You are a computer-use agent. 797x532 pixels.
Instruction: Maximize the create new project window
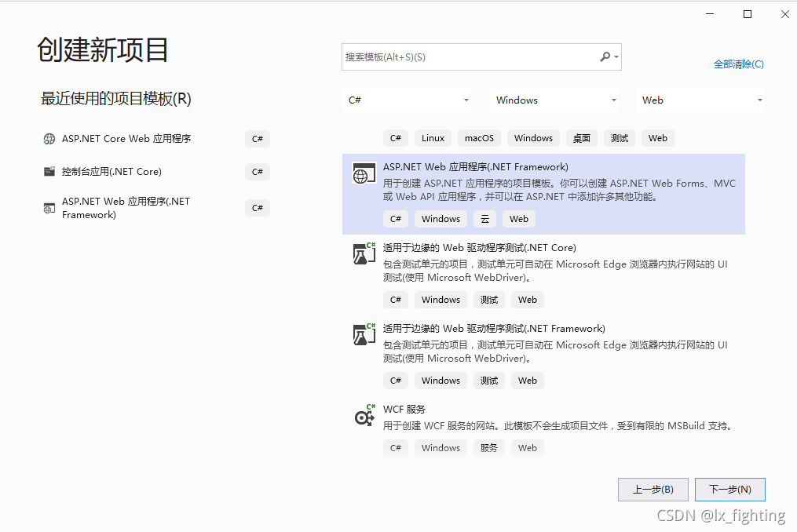748,14
